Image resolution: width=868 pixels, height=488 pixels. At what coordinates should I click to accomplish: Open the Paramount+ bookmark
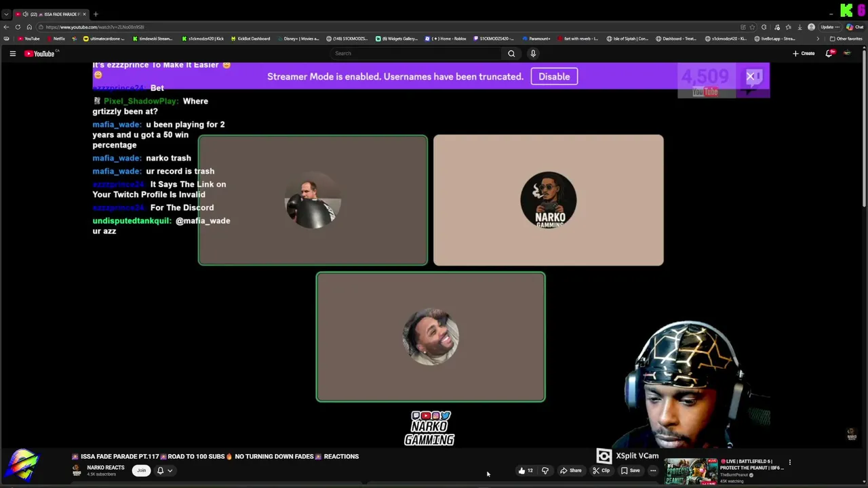pyautogui.click(x=536, y=39)
